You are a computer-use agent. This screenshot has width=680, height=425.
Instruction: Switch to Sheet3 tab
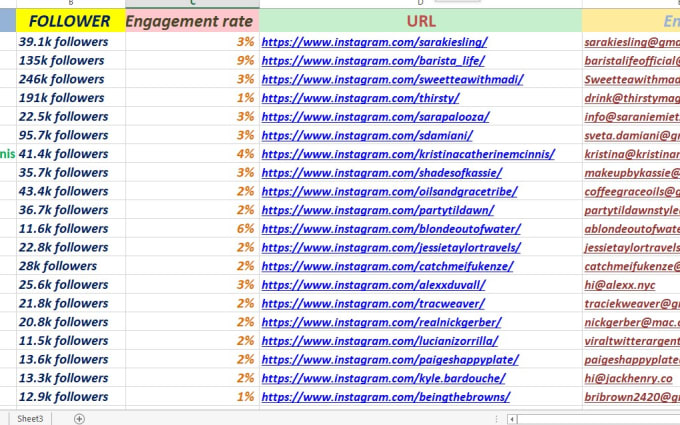(x=30, y=418)
